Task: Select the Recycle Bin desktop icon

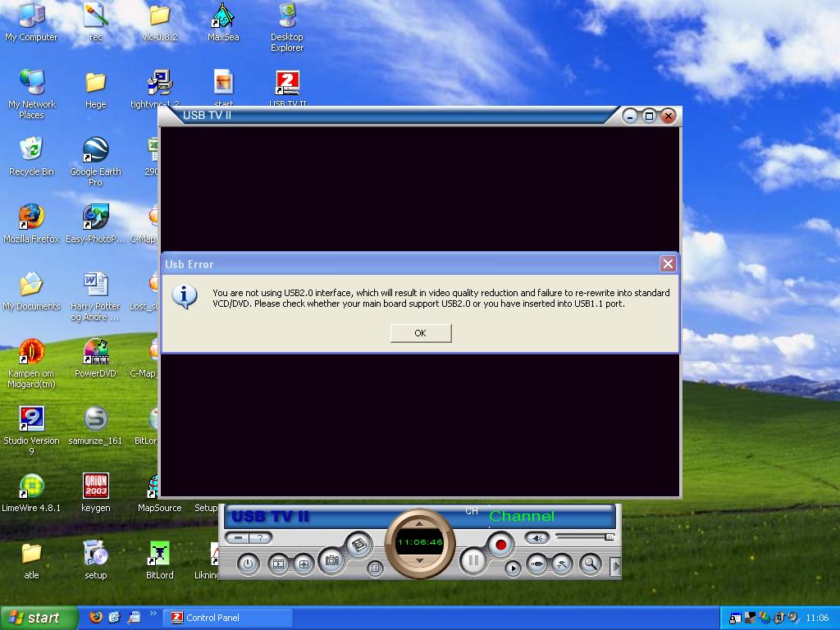Action: click(31, 156)
